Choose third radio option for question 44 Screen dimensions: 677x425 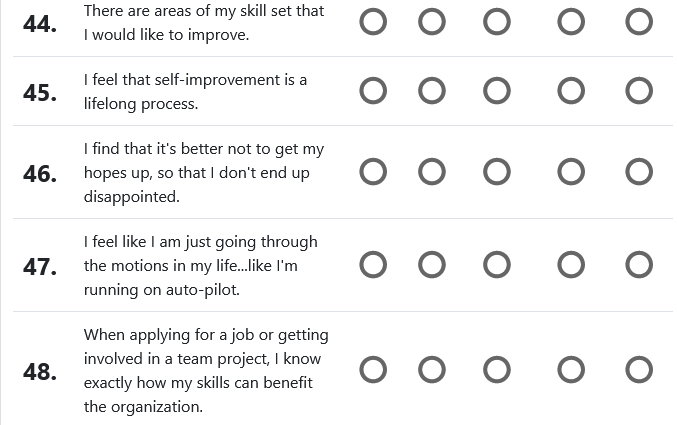tap(497, 22)
